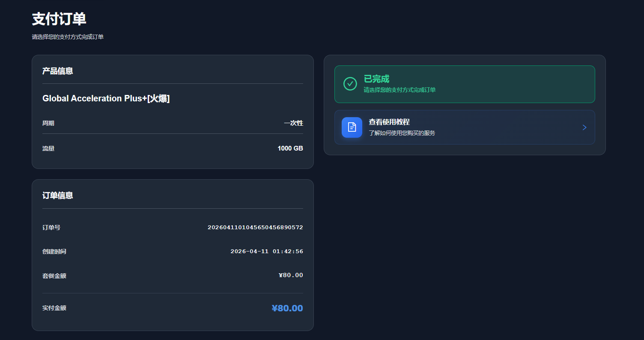Viewport: 644px width, 340px height.
Task: Click the 实付金额 label
Action: pos(54,308)
